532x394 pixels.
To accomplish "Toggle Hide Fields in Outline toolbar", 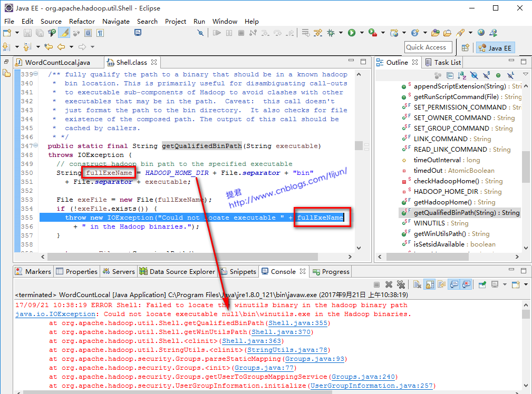I will (474, 75).
